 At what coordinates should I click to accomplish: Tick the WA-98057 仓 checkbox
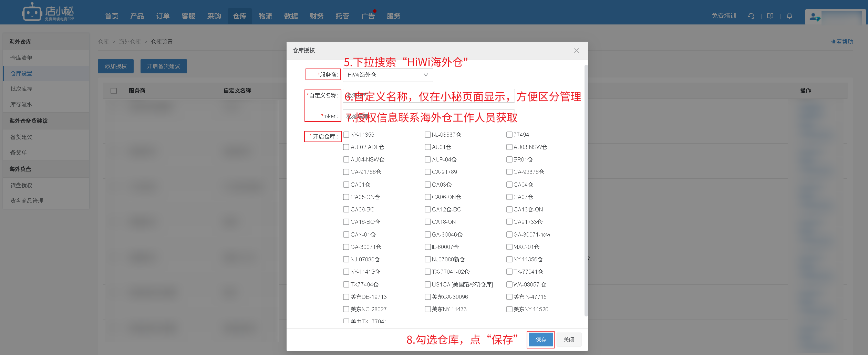click(x=509, y=284)
